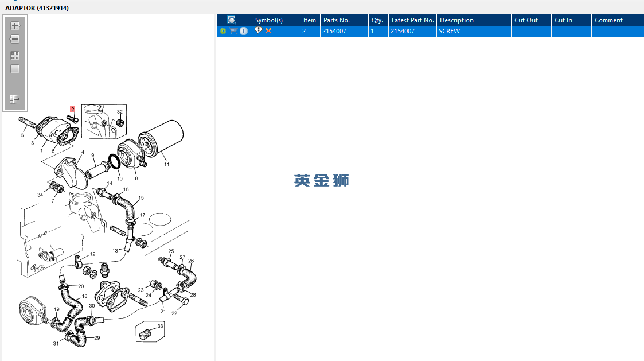Zoom out of the parts diagram
Image resolution: width=644 pixels, height=361 pixels.
click(x=15, y=40)
